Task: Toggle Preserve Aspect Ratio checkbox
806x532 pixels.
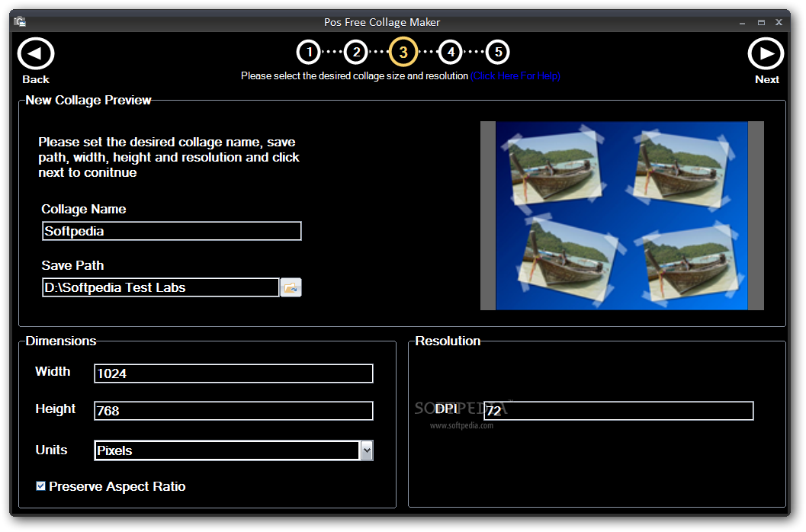Action: pos(40,486)
